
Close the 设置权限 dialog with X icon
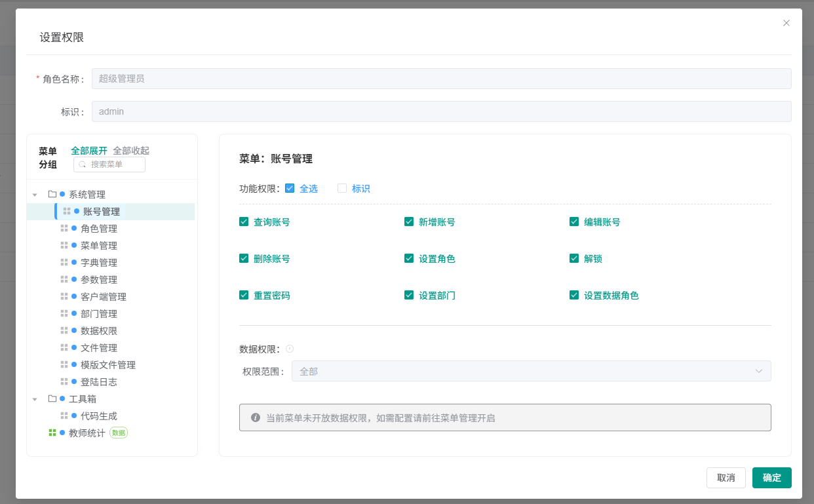786,23
